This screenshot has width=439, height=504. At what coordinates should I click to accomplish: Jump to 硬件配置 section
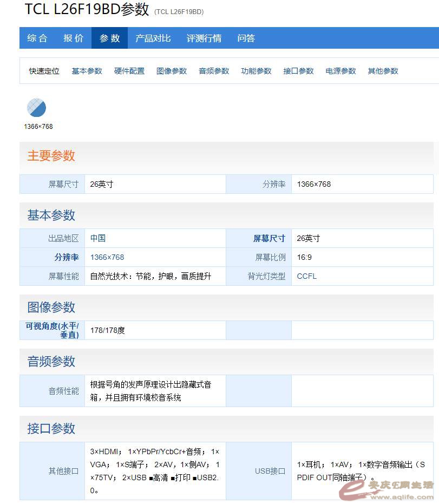point(129,71)
